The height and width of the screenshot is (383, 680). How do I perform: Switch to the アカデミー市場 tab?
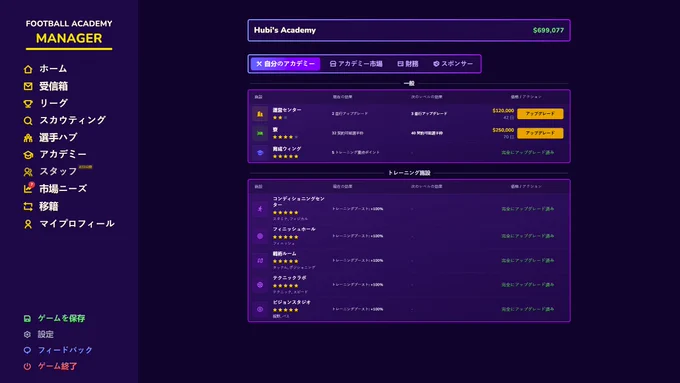coord(356,64)
